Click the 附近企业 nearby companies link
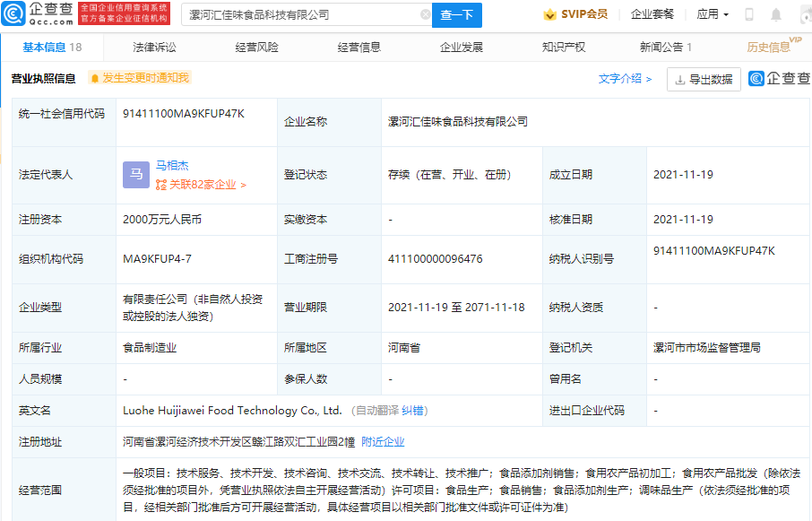This screenshot has height=521, width=812. pyautogui.click(x=383, y=441)
